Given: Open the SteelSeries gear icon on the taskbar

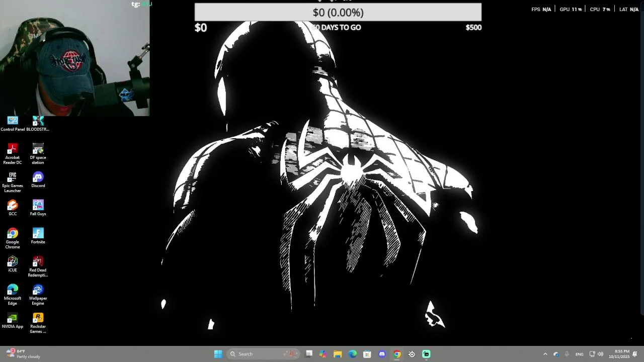Looking at the screenshot, I should (412, 354).
